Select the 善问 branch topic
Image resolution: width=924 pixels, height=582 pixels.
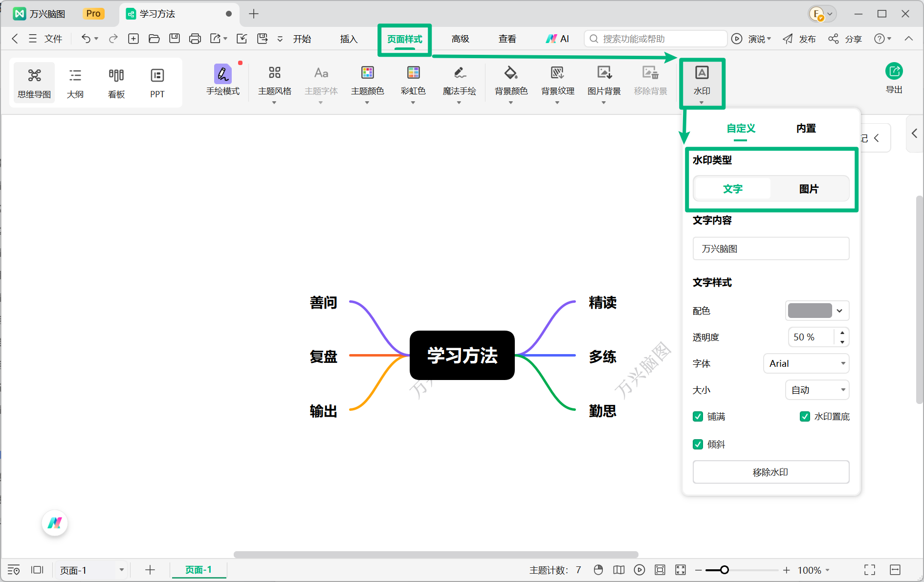[x=323, y=303]
